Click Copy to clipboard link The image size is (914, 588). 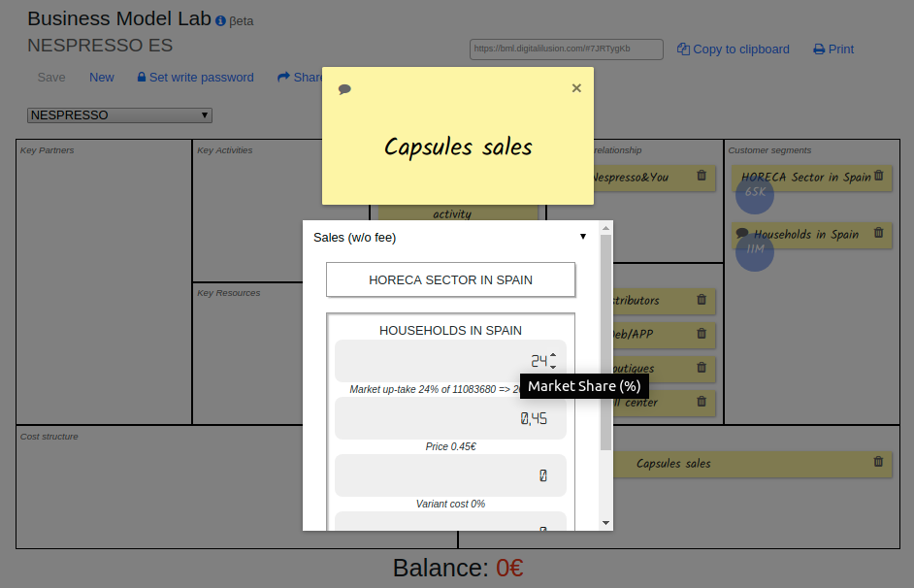pos(734,49)
